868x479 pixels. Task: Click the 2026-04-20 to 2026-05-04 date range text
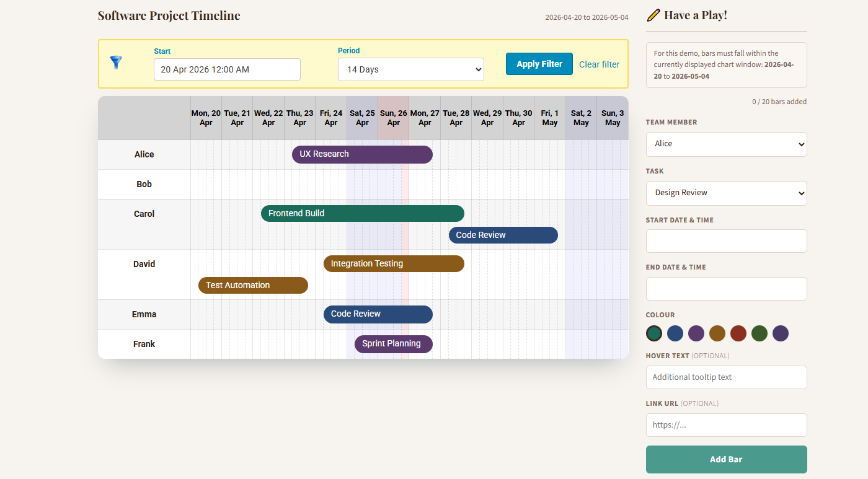(587, 17)
